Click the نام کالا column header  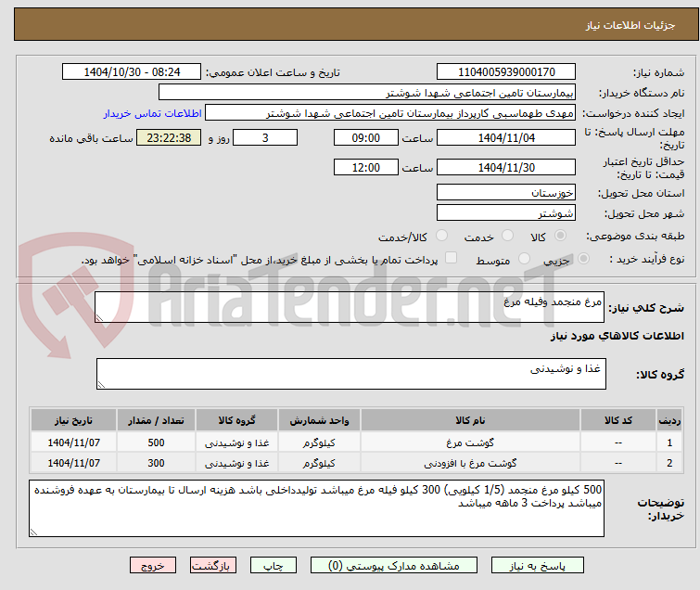point(470,420)
